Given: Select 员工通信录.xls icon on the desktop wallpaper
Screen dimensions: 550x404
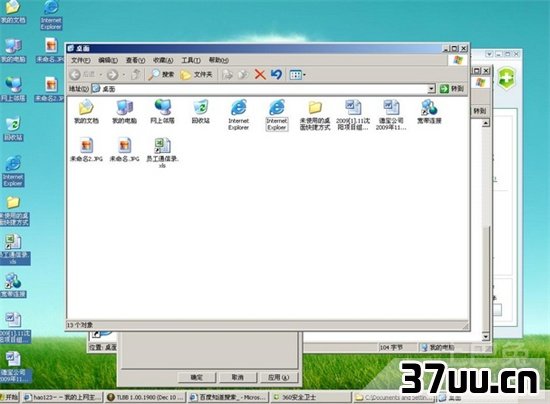Looking at the screenshot, I should click(14, 250).
